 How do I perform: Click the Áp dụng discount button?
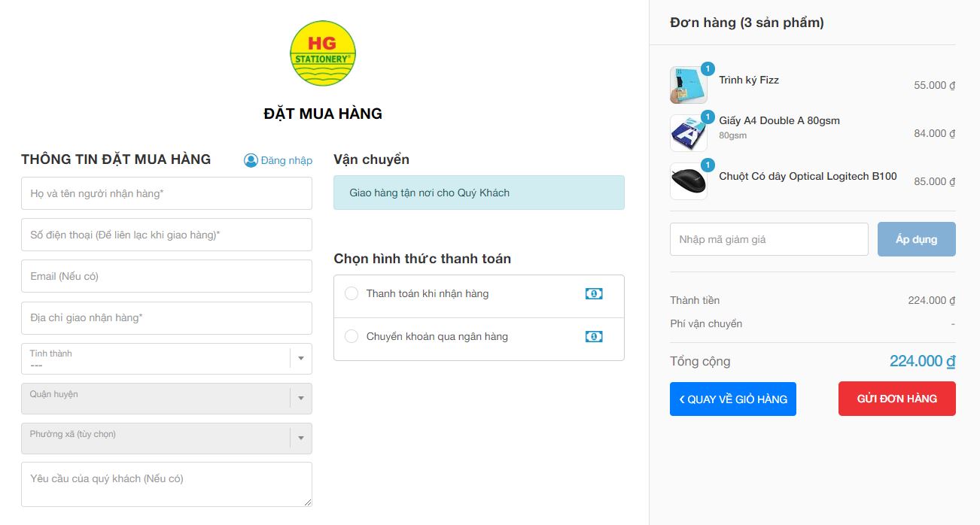click(x=916, y=239)
